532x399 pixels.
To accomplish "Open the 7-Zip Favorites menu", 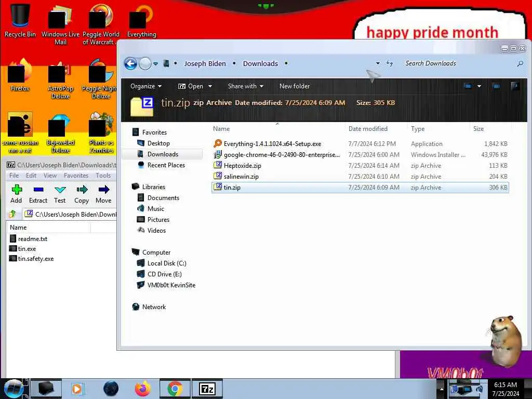I will click(x=76, y=176).
